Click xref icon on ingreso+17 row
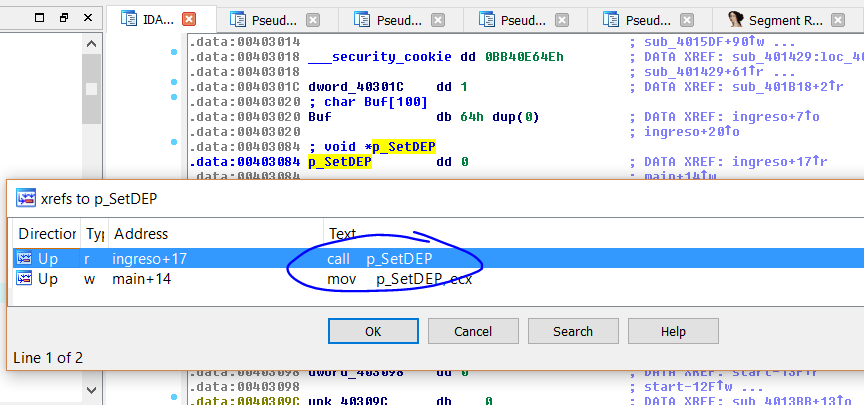This screenshot has height=405, width=864. click(25, 259)
